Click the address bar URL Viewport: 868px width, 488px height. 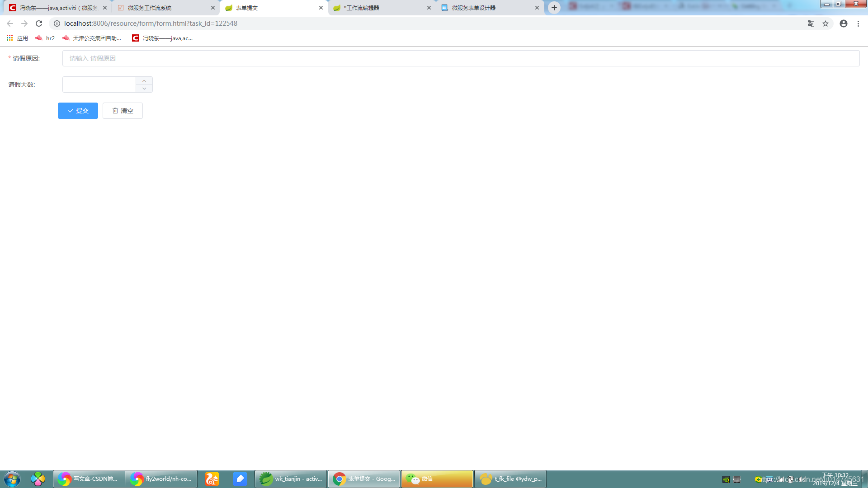(151, 23)
